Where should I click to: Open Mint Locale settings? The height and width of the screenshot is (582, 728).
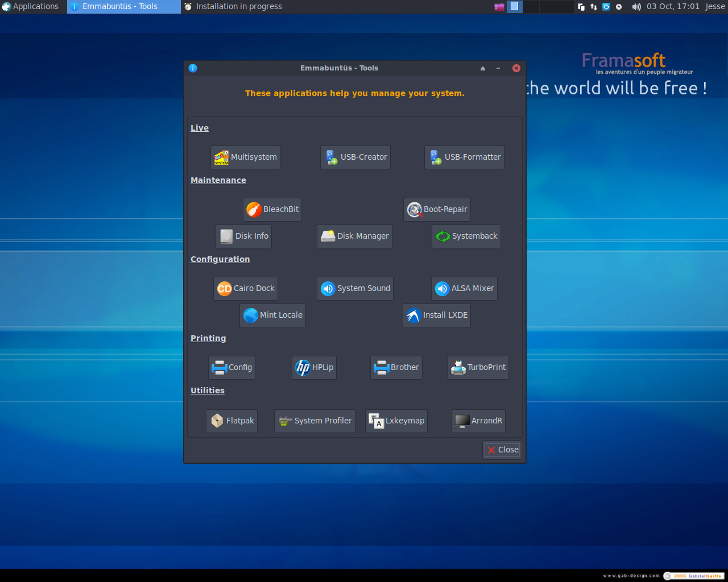(x=273, y=315)
